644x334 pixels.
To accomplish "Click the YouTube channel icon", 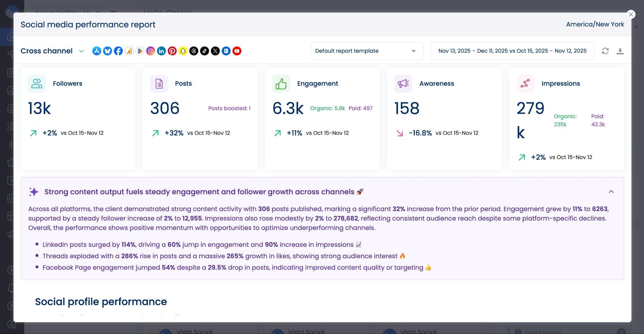I will 237,51.
